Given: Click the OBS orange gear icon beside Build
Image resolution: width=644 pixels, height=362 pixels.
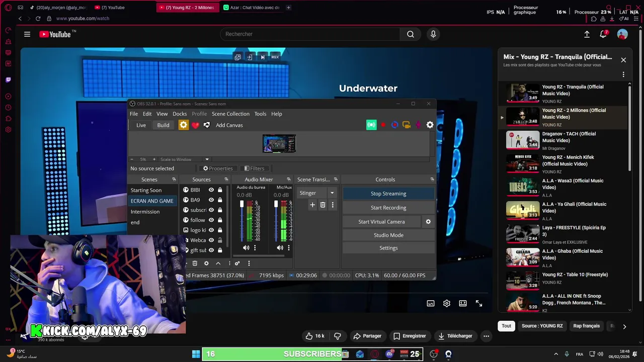Looking at the screenshot, I should tap(184, 125).
